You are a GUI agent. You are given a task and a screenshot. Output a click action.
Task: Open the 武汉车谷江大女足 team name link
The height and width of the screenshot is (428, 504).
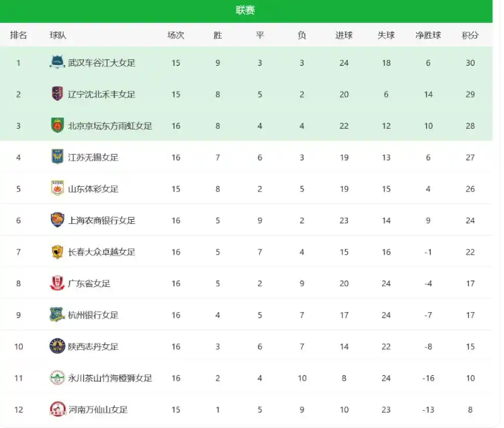tap(101, 63)
